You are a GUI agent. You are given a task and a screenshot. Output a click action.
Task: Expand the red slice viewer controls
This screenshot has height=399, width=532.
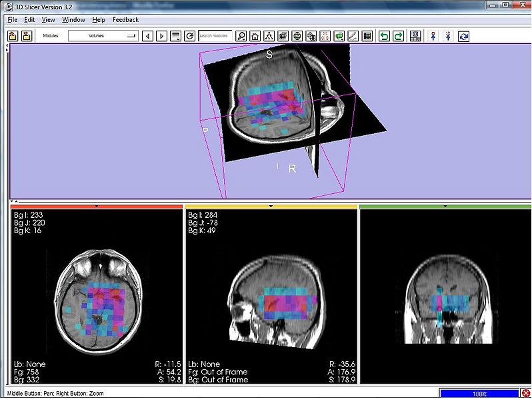coord(96,206)
